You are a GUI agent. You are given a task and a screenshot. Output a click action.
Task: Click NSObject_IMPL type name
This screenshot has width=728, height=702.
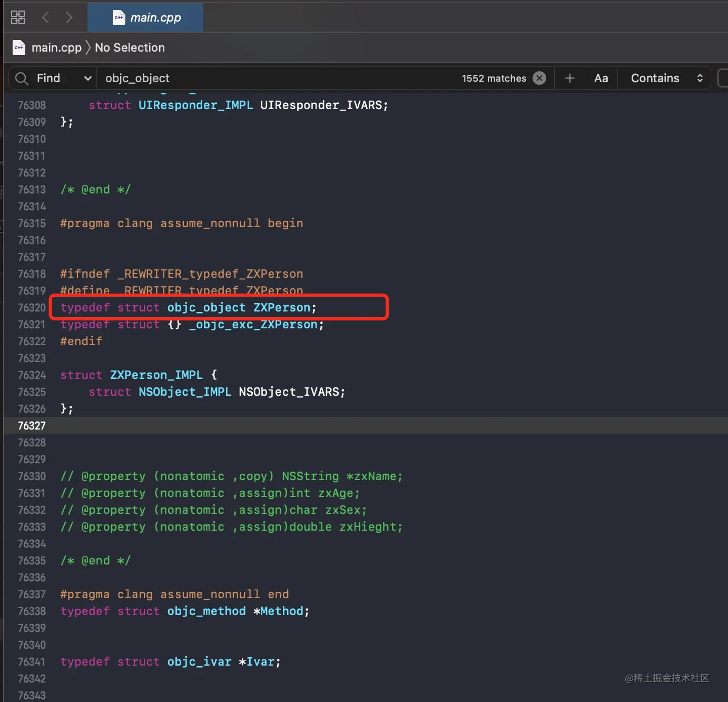coord(185,392)
